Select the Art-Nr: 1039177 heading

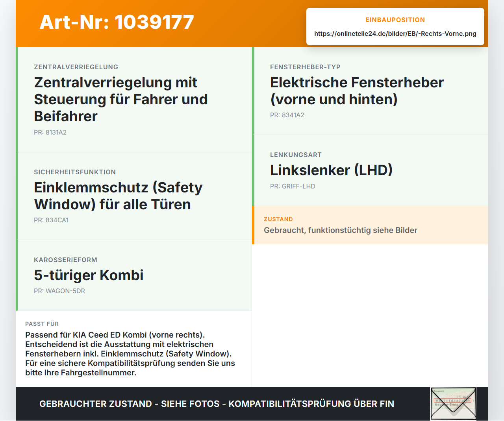click(117, 22)
